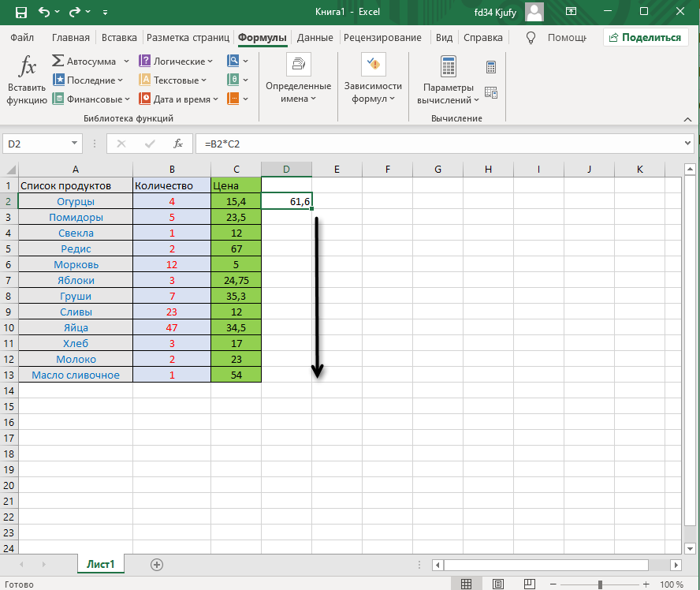The image size is (700, 590).
Task: Select Normal view in the status bar
Action: pos(467,584)
